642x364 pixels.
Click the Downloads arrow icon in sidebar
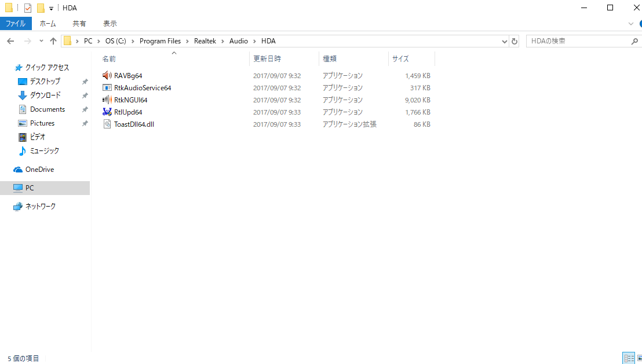pyautogui.click(x=23, y=95)
